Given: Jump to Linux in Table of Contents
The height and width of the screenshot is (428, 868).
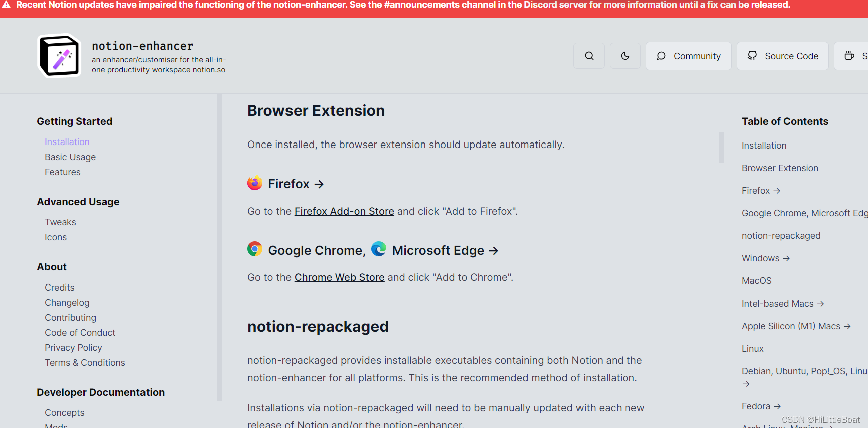Looking at the screenshot, I should [x=753, y=349].
